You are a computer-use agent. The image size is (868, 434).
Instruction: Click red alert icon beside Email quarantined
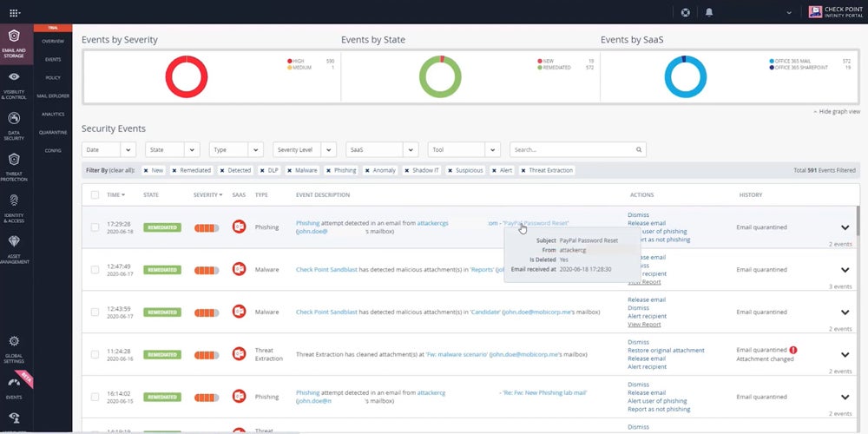point(793,350)
